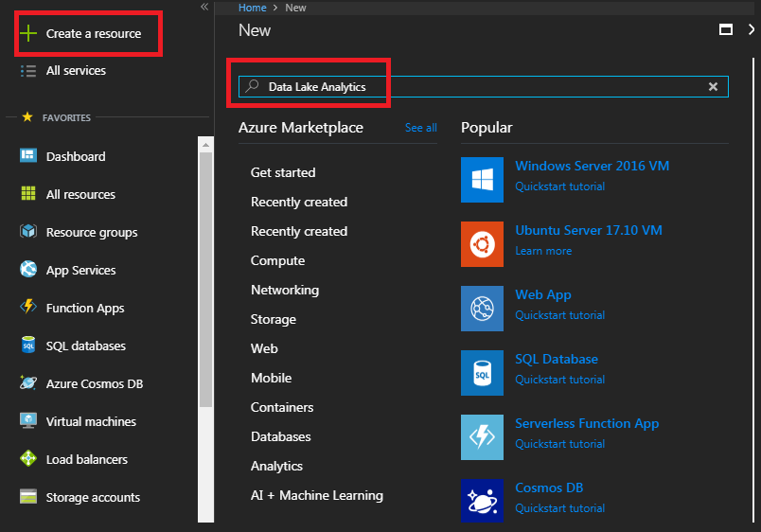761x532 pixels.
Task: Select Web category
Action: [264, 348]
